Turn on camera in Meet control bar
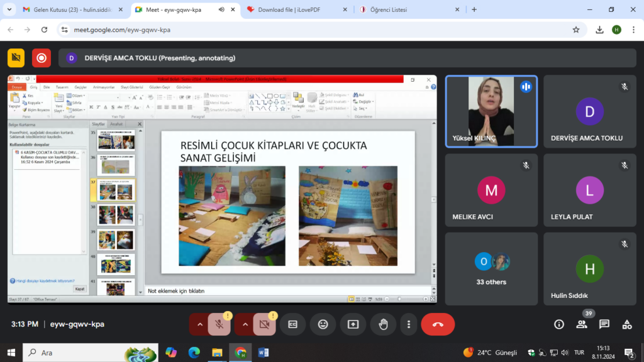 click(x=264, y=324)
